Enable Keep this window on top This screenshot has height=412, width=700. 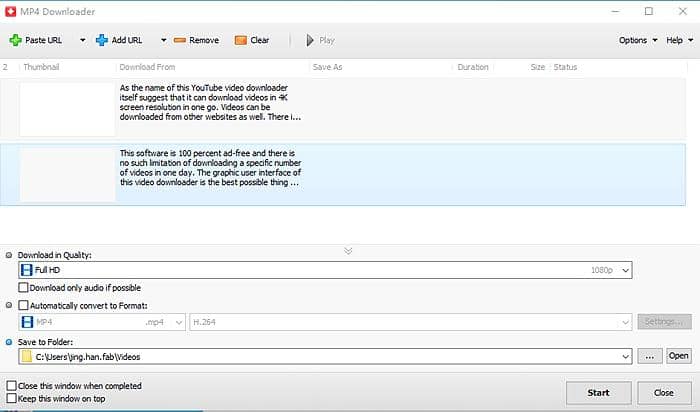[12, 398]
